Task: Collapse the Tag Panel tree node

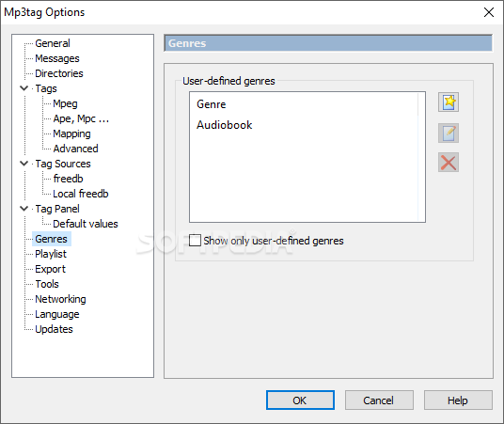Action: (x=24, y=209)
